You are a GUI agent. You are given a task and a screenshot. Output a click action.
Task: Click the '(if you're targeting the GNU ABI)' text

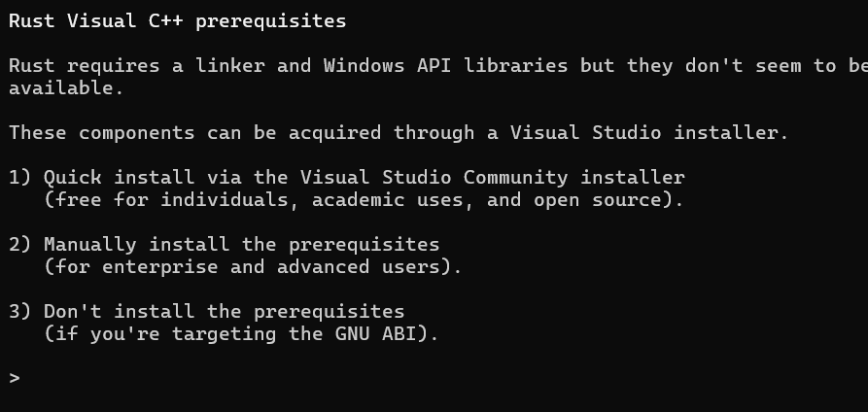click(241, 334)
